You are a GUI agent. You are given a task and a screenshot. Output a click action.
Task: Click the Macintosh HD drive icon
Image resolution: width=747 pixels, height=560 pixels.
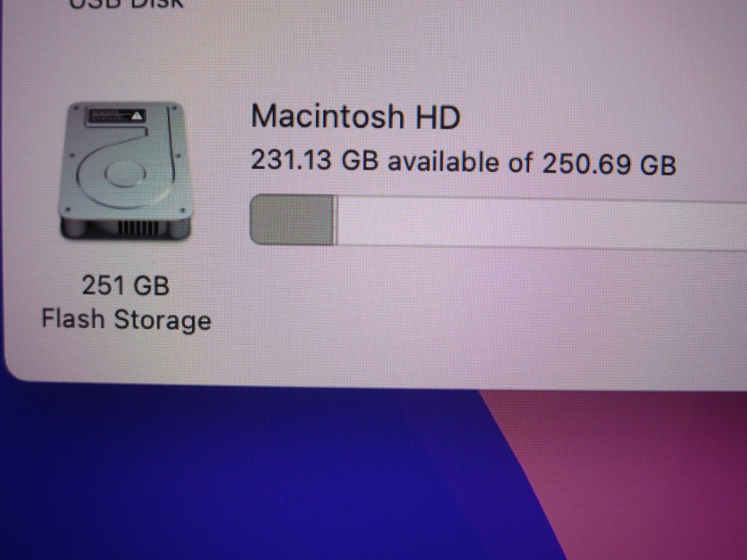point(126,171)
